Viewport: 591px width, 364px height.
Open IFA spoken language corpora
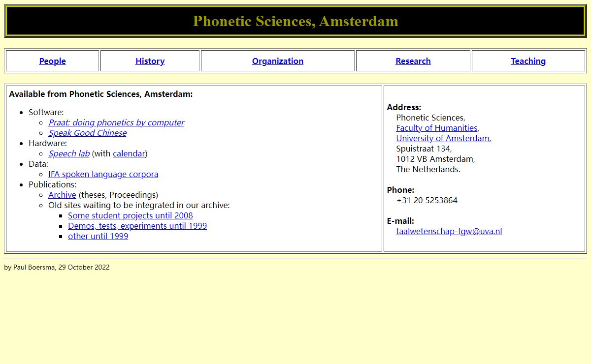tap(103, 174)
